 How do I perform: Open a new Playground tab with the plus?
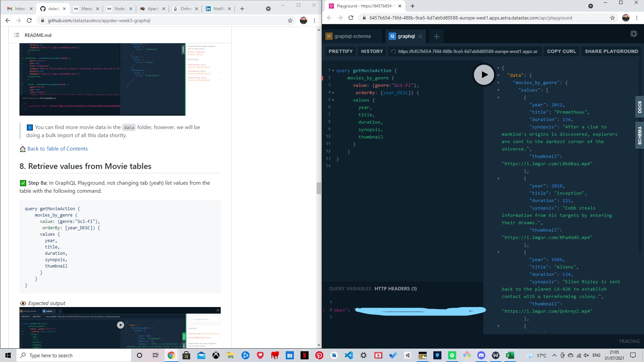click(x=436, y=37)
